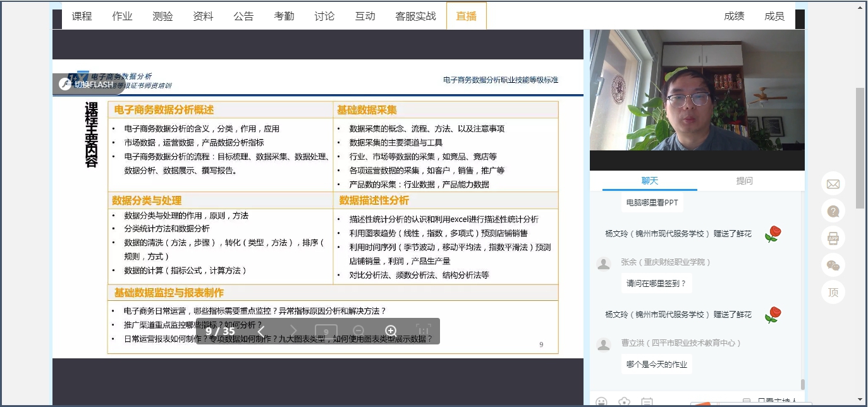Send a flower gift in chat
The width and height of the screenshot is (868, 407).
[624, 401]
